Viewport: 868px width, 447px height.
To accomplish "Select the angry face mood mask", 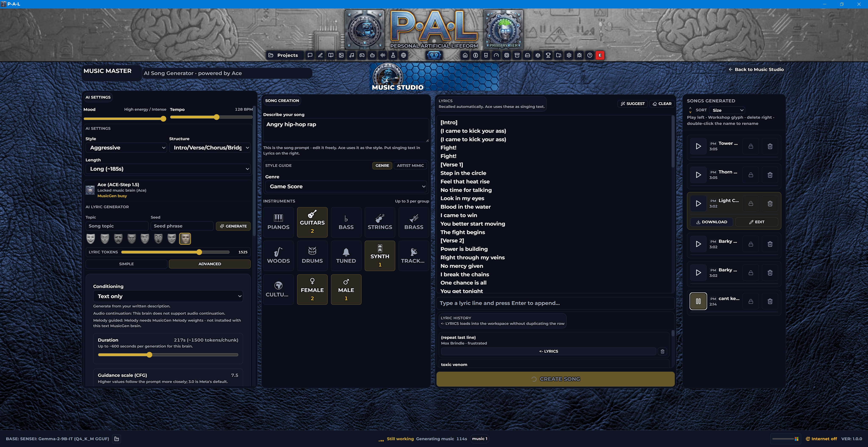I will 131,239.
